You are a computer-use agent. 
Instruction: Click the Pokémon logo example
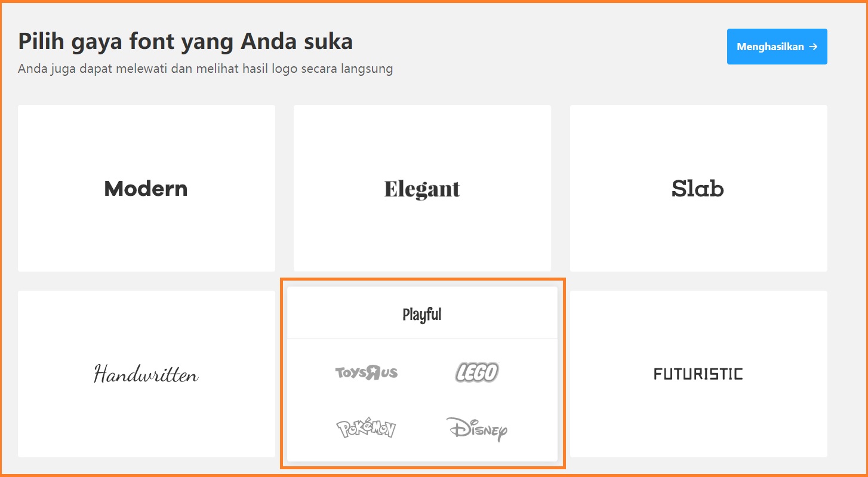[366, 429]
